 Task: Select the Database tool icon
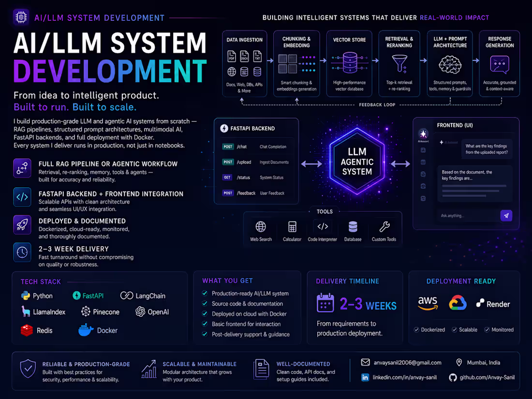[353, 226]
